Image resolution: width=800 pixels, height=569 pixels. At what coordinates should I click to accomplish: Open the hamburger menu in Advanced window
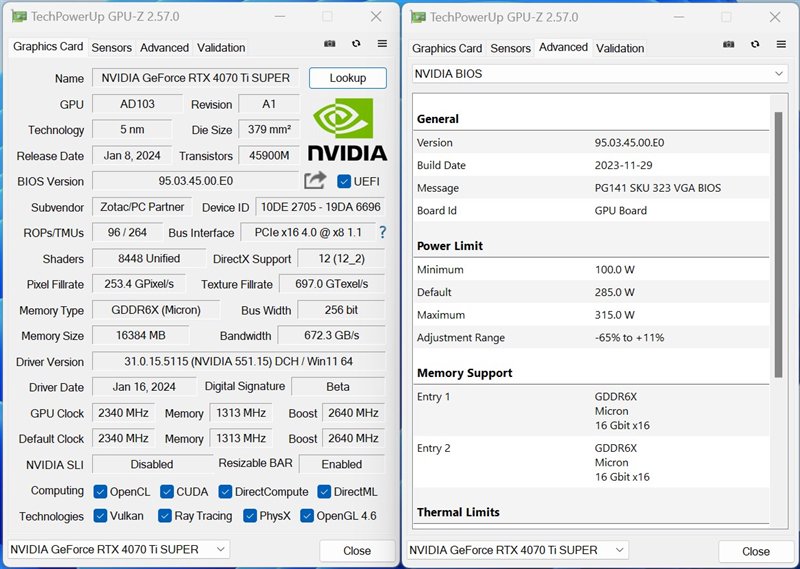[781, 44]
